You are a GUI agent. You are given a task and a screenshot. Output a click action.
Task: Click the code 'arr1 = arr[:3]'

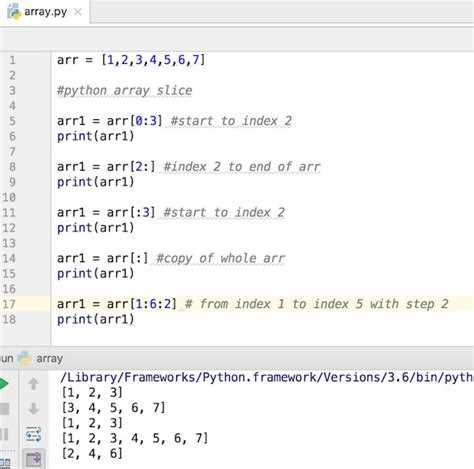coord(106,212)
